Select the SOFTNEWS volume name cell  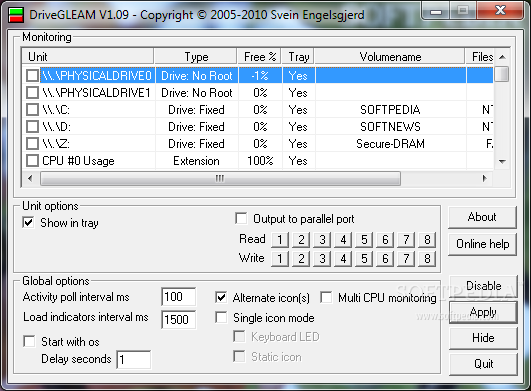tap(390, 127)
